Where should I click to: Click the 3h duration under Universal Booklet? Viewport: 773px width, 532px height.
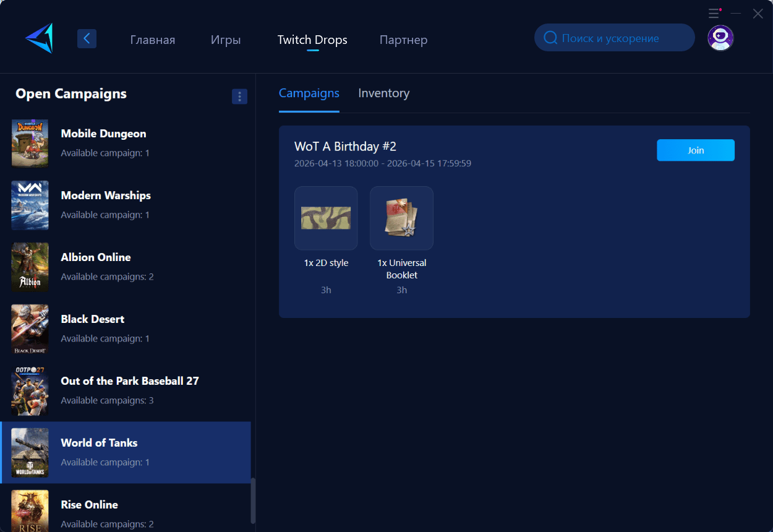pos(401,290)
